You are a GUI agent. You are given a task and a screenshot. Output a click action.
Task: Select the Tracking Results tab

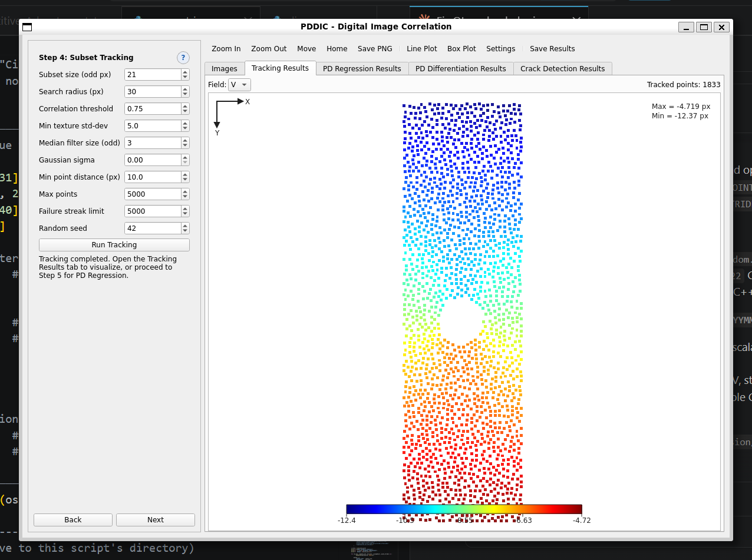coord(280,68)
